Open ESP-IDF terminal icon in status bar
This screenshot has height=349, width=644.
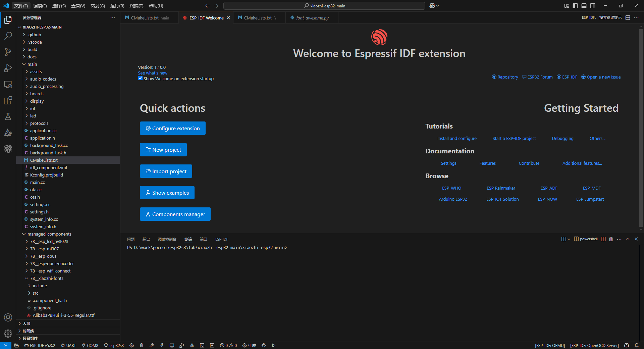202,345
